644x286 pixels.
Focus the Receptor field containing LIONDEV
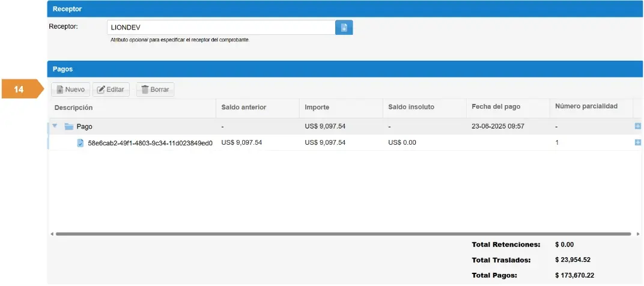(220, 28)
